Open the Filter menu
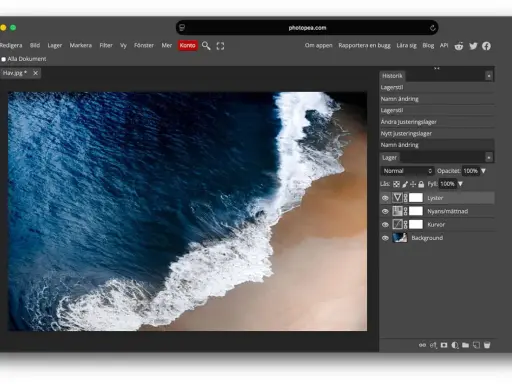Image resolution: width=512 pixels, height=384 pixels. point(106,45)
